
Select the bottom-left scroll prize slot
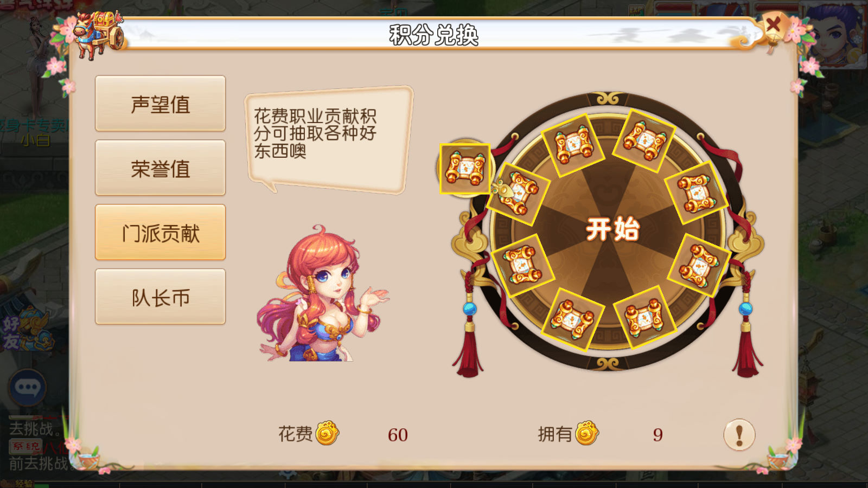[x=573, y=319]
